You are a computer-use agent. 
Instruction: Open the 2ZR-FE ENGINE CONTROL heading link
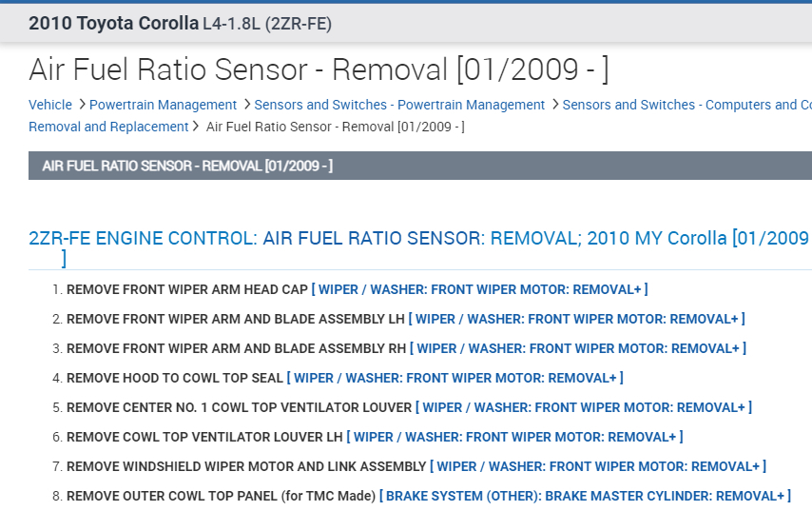(x=418, y=238)
